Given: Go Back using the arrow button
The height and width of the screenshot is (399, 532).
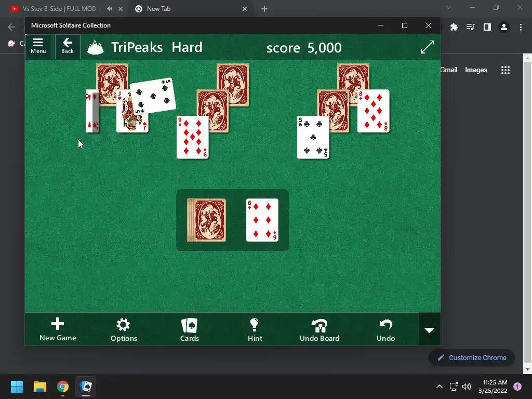Looking at the screenshot, I should pyautogui.click(x=68, y=46).
